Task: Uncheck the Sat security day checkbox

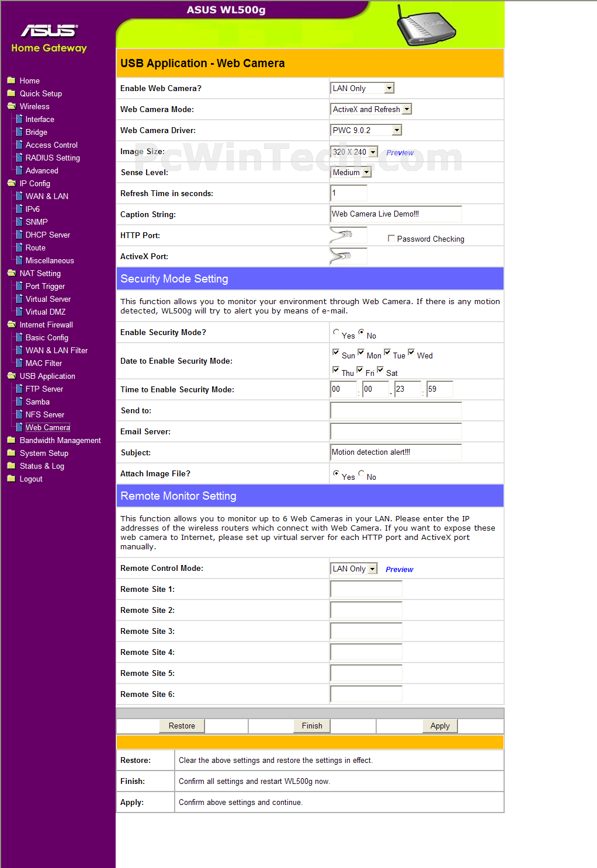Action: click(380, 369)
